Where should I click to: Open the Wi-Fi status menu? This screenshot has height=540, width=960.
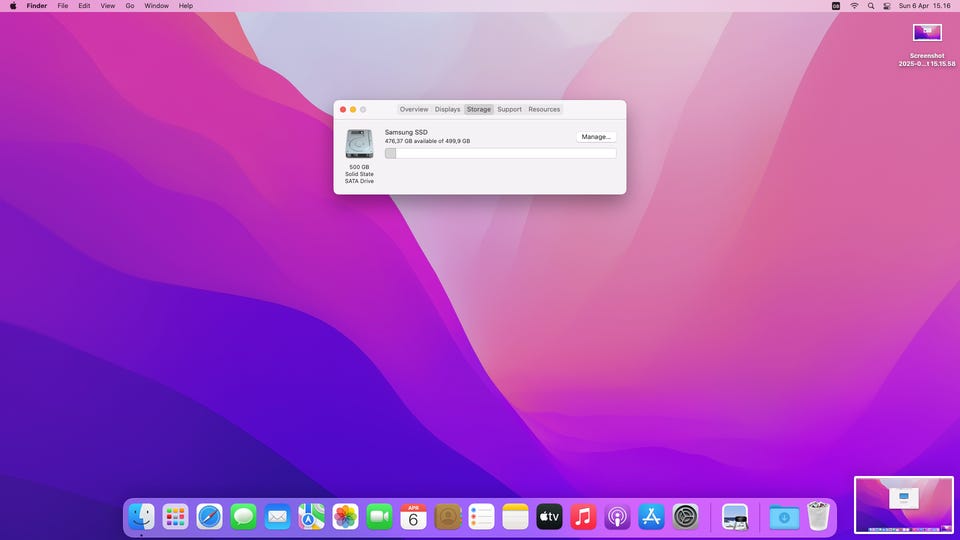pos(854,6)
